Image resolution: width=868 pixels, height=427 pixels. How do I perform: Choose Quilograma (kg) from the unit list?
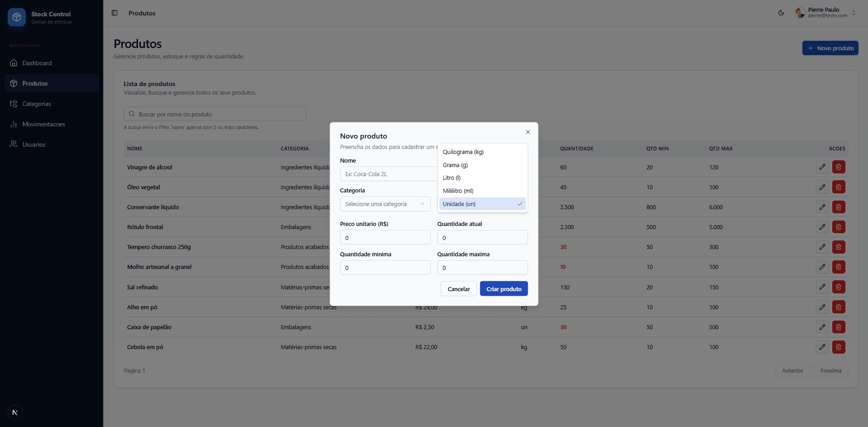[x=463, y=152]
